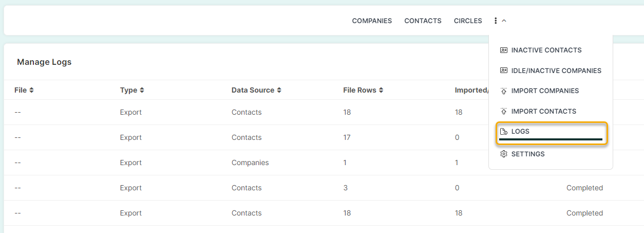This screenshot has width=644, height=233.
Task: Open the Companies tab
Action: [x=372, y=21]
